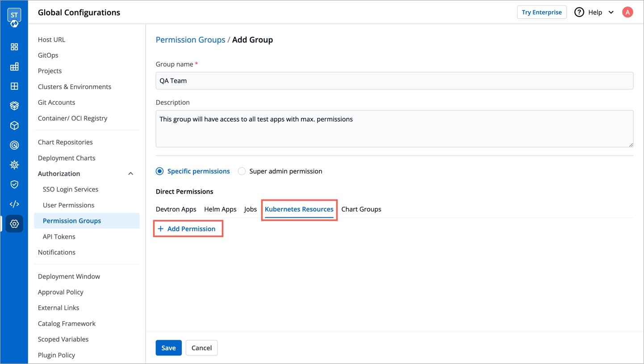Click the plus icon beside Add Permission
The height and width of the screenshot is (364, 644).
point(161,229)
